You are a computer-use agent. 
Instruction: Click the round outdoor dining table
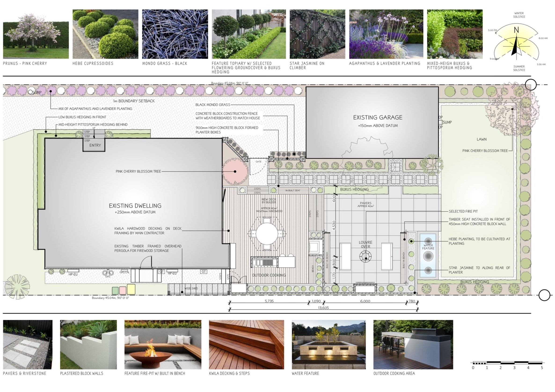click(267, 234)
